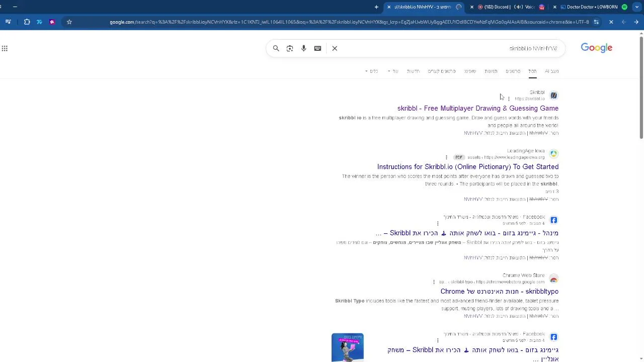This screenshot has height=362, width=644.
Task: Go to the Google home logo
Action: coord(597,48)
